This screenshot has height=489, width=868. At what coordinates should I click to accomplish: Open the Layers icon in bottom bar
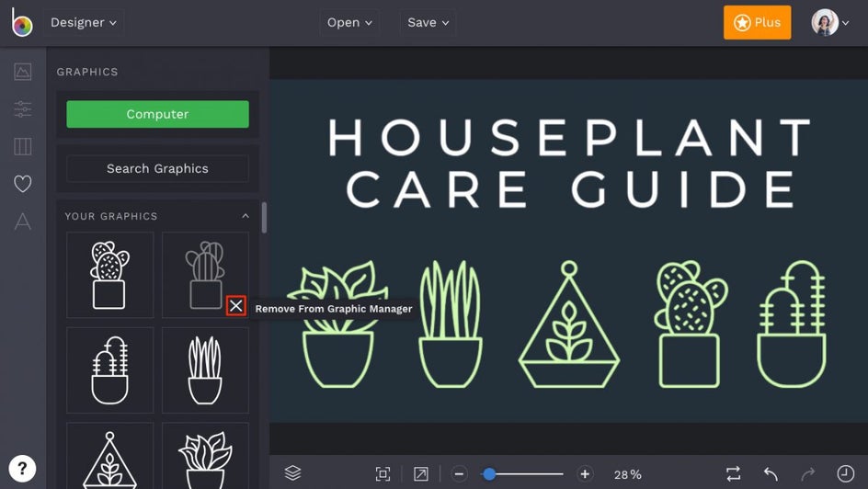click(292, 473)
